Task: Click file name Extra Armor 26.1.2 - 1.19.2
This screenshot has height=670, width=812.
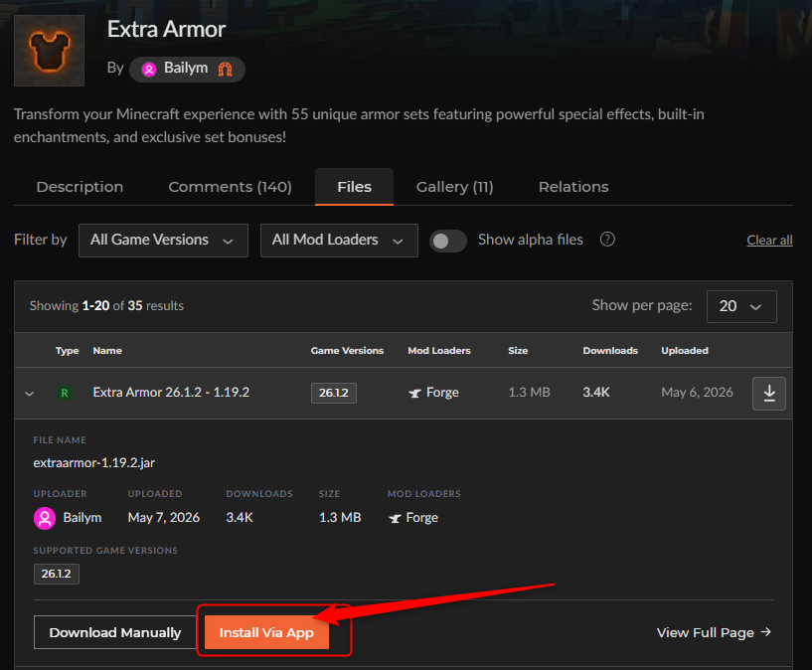Action: coord(171,393)
